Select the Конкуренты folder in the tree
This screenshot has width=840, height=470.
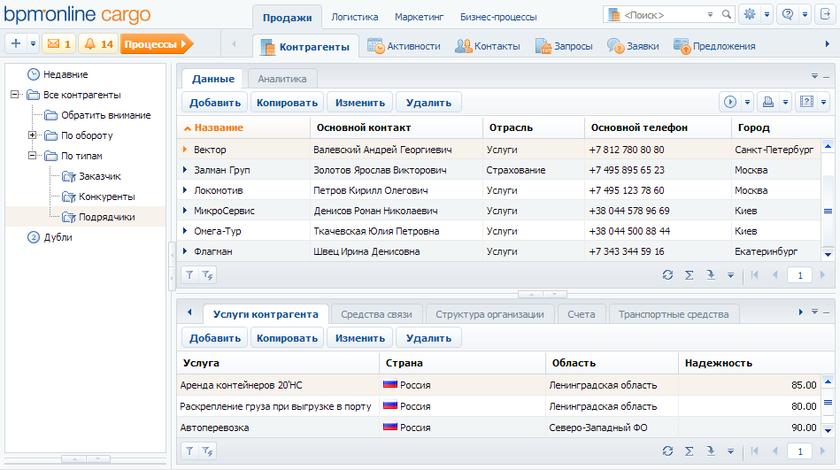click(x=106, y=196)
